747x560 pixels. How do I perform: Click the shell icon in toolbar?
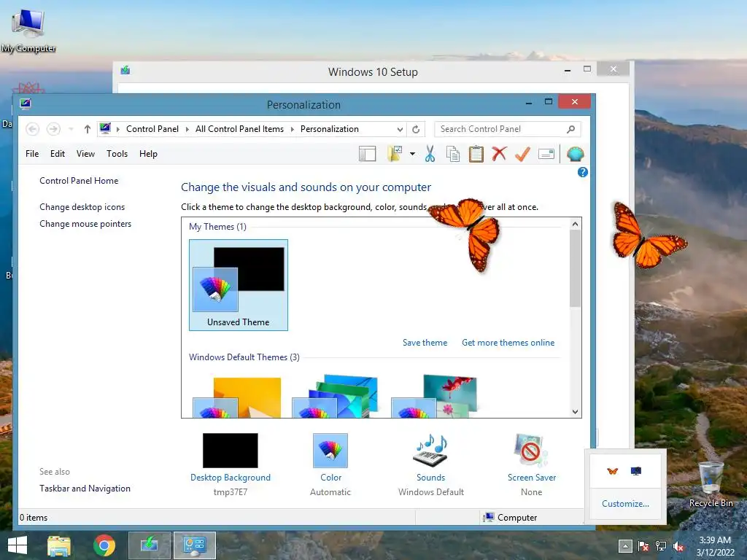pyautogui.click(x=576, y=154)
